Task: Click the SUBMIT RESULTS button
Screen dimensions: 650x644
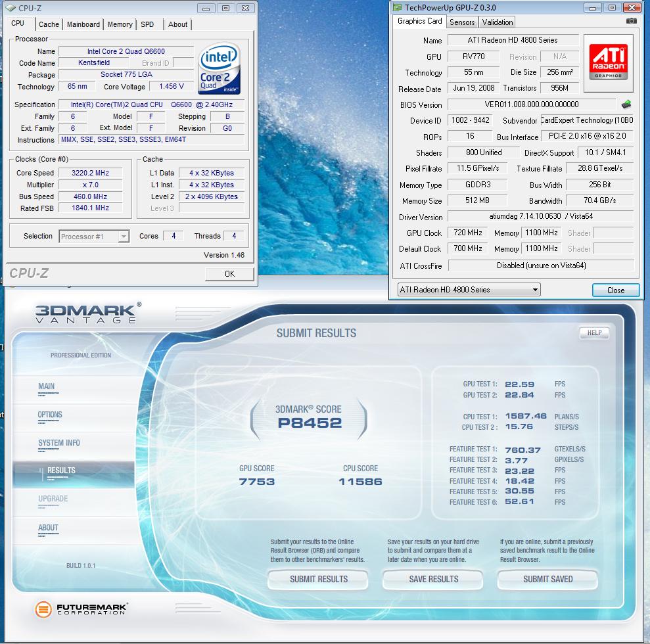Action: pos(318,579)
